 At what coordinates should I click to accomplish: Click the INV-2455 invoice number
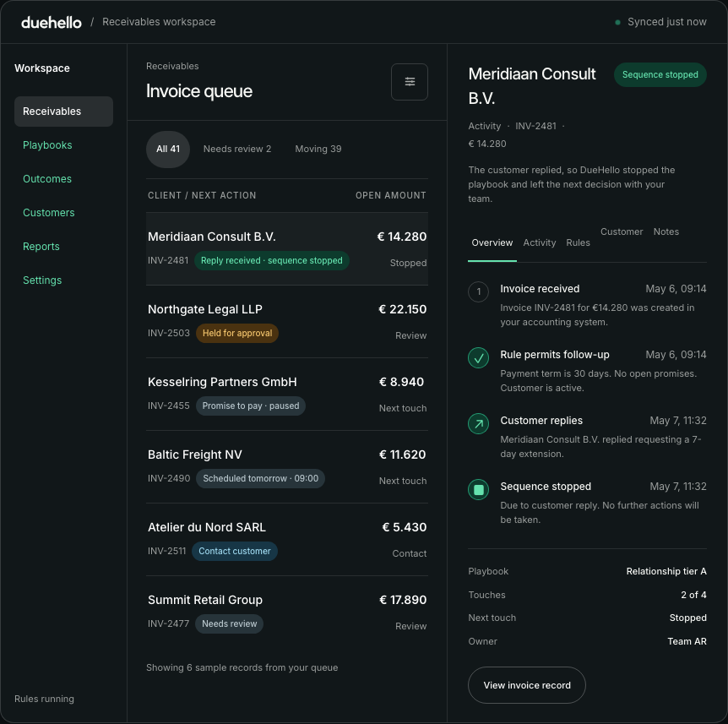pyautogui.click(x=169, y=406)
